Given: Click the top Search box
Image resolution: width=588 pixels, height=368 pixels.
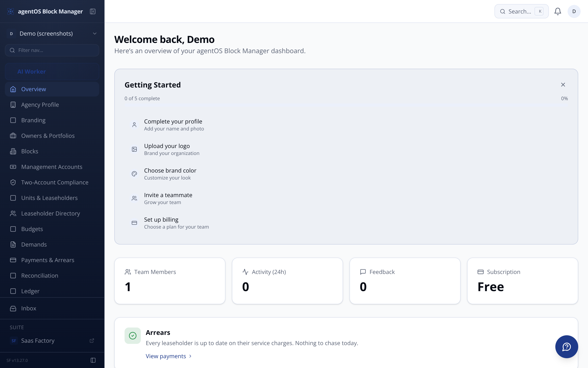Looking at the screenshot, I should tap(521, 11).
